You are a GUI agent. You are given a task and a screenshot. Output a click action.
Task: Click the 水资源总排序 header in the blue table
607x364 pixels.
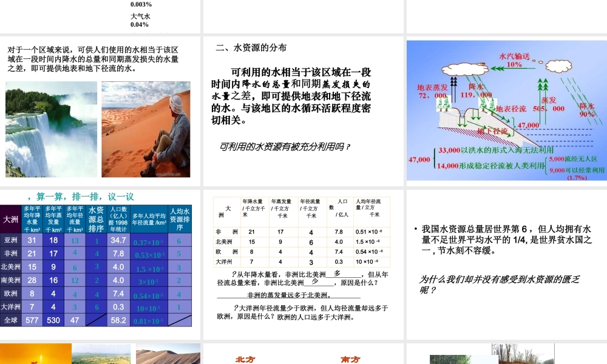[x=96, y=219]
